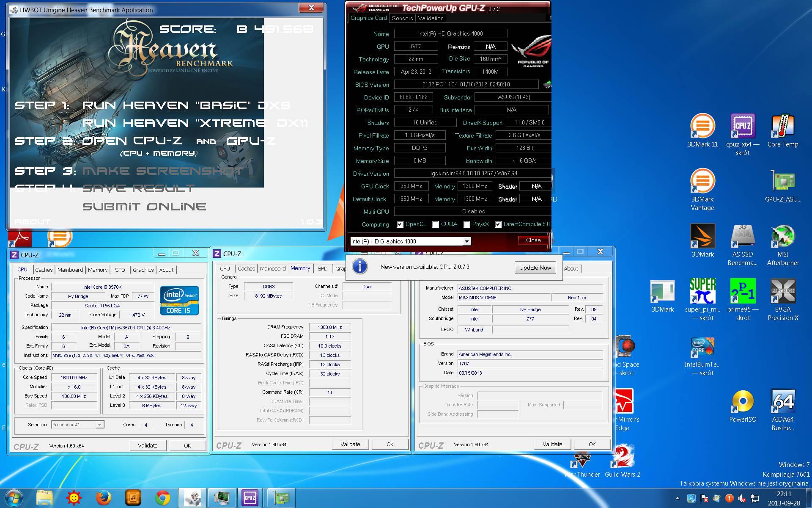
Task: Open the Guild Wars 2 desktop icon
Action: click(622, 461)
